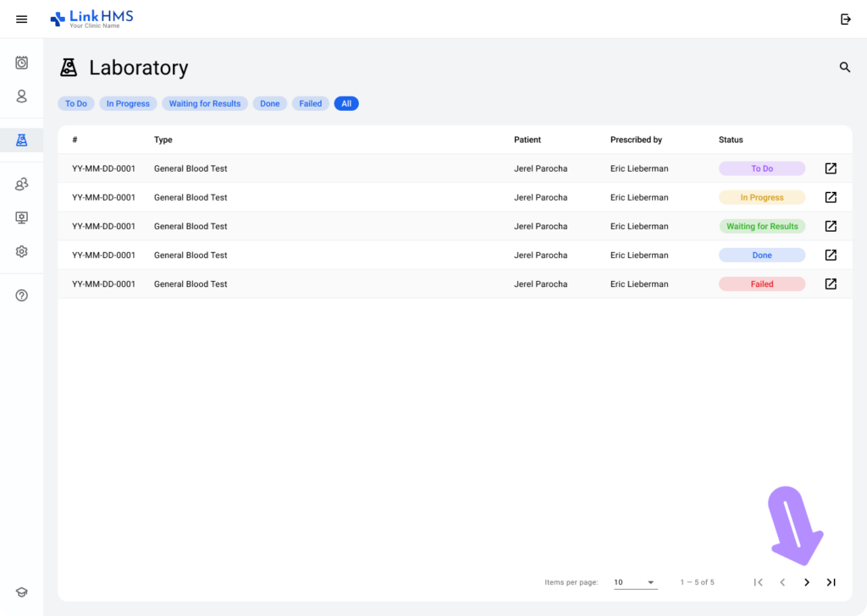
Task: Click the graduation cap icon in the sidebar
Action: click(21, 592)
